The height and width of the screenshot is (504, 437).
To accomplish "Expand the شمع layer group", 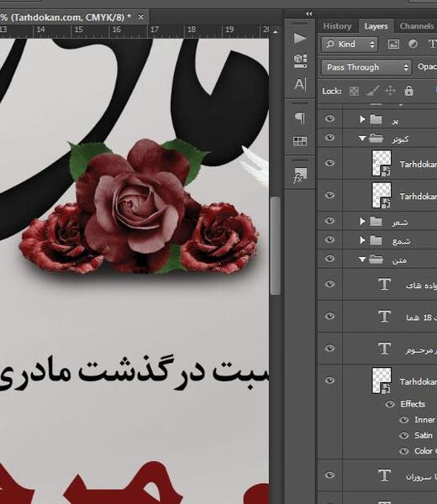I will [x=362, y=240].
